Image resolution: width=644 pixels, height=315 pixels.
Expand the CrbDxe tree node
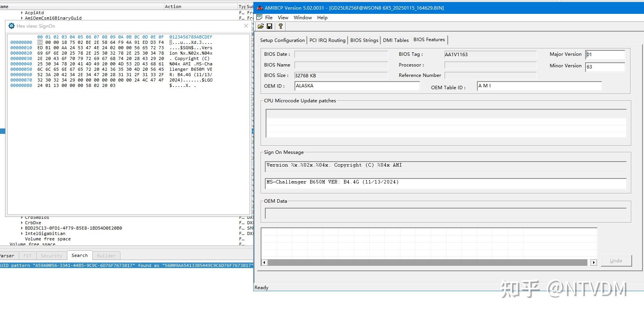(22, 223)
